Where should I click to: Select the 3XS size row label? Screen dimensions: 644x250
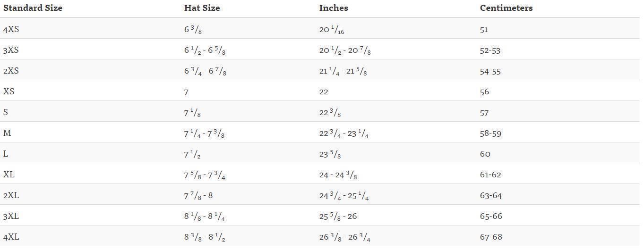coord(11,50)
